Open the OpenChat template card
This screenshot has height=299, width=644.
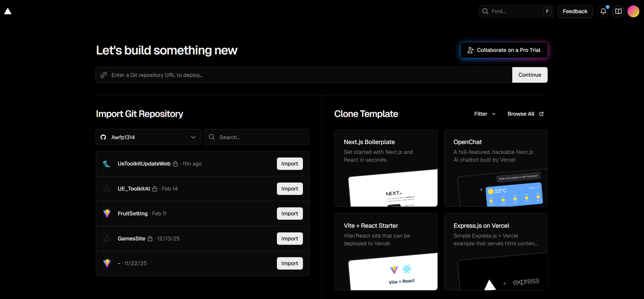tap(496, 168)
